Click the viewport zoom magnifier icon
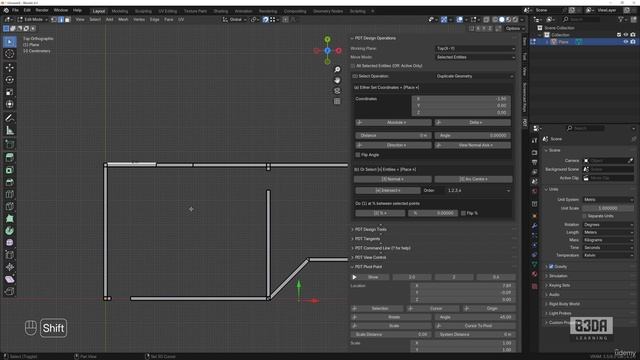The image size is (640, 360). 337,70
